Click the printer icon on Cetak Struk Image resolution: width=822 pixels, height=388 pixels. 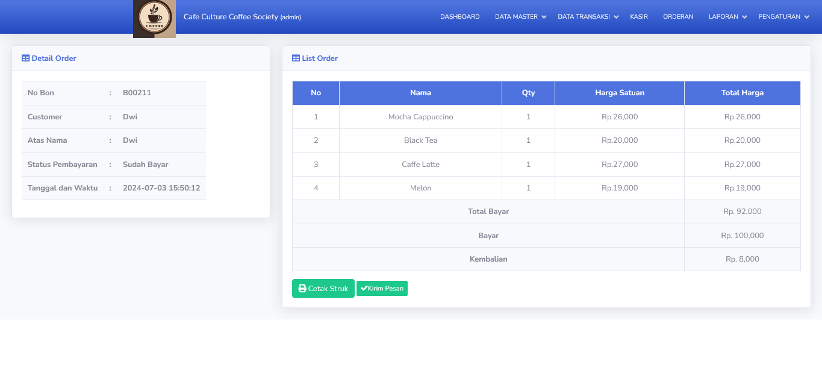(x=302, y=288)
